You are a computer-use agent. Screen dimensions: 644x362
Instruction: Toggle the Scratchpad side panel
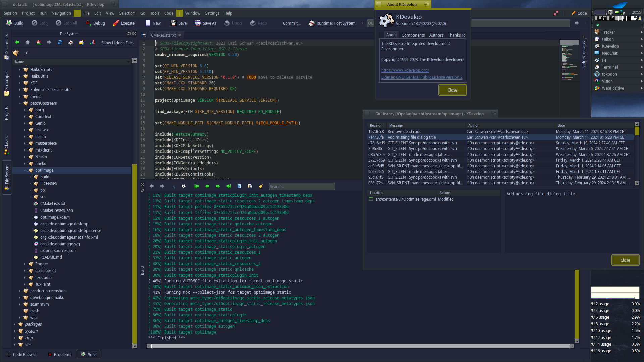(x=6, y=83)
